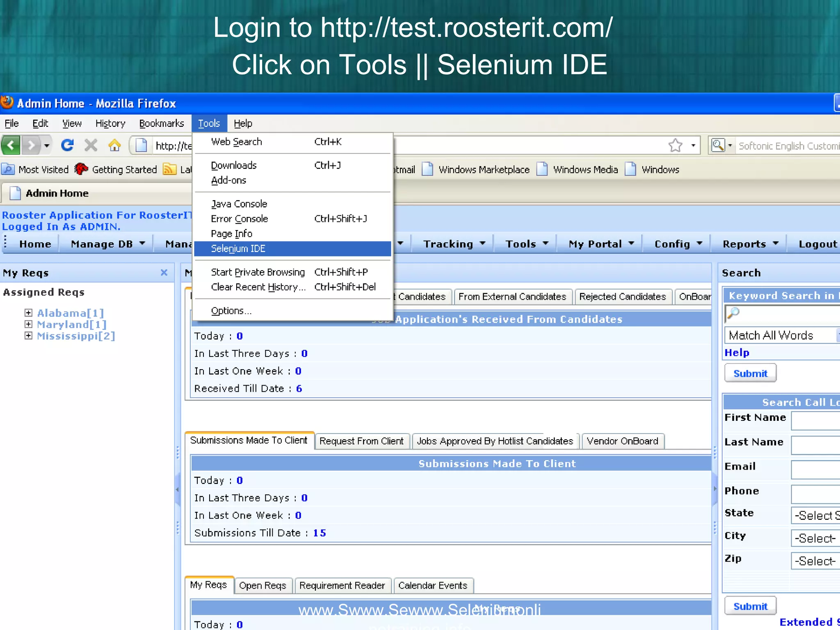Click the Help link in Search panel

click(737, 353)
